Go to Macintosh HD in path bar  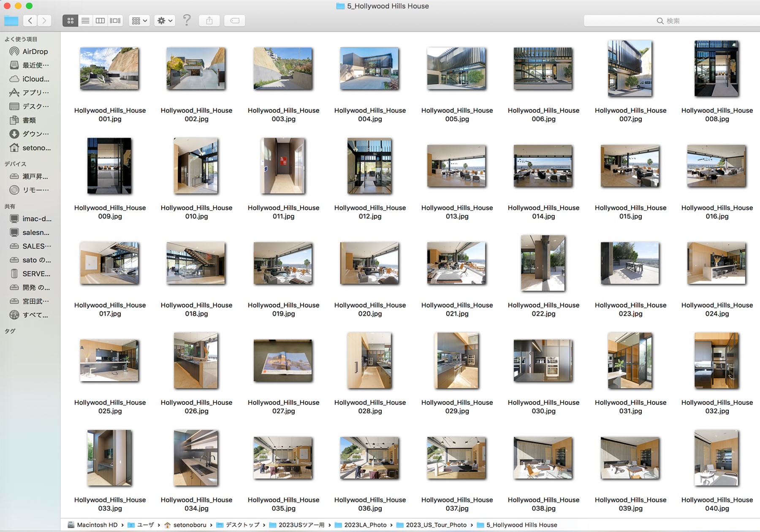click(97, 525)
